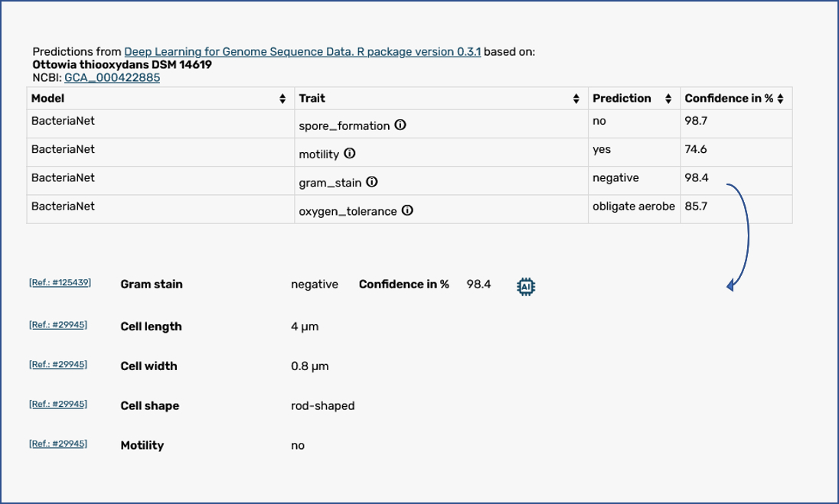This screenshot has height=504, width=839.
Task: Open reference #29945 beside Cell shape
Action: (58, 404)
